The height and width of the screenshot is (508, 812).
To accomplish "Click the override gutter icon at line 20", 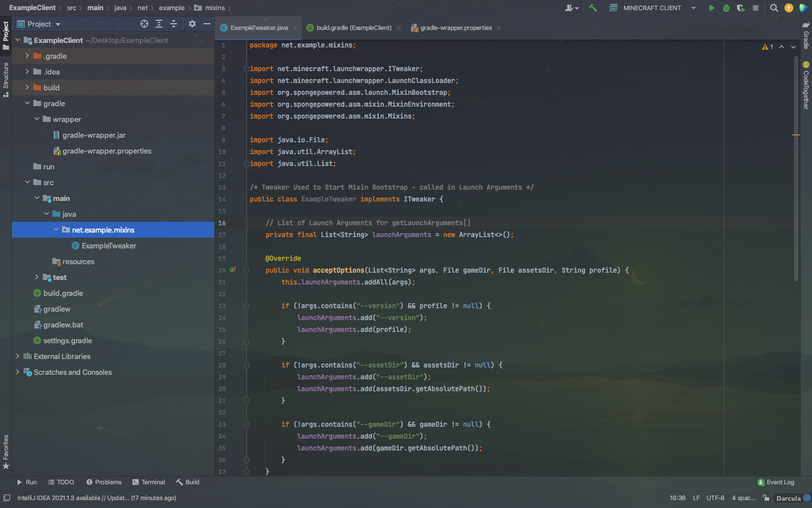I will point(232,270).
